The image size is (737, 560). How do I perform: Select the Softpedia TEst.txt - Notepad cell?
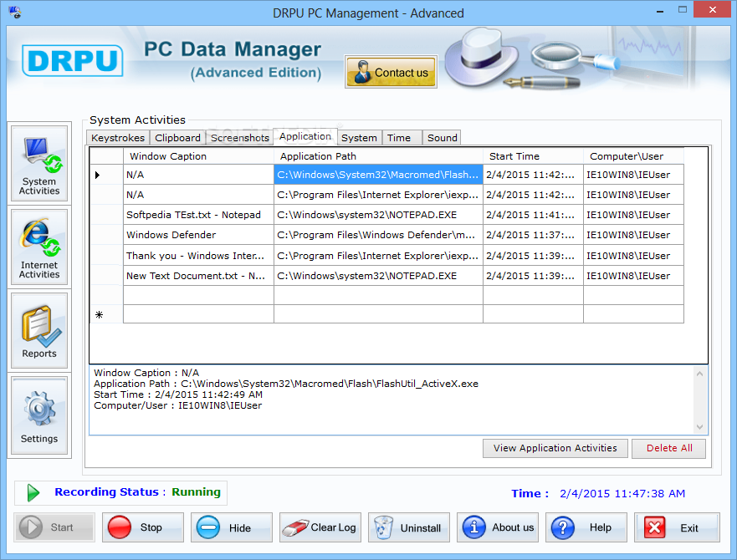(198, 215)
